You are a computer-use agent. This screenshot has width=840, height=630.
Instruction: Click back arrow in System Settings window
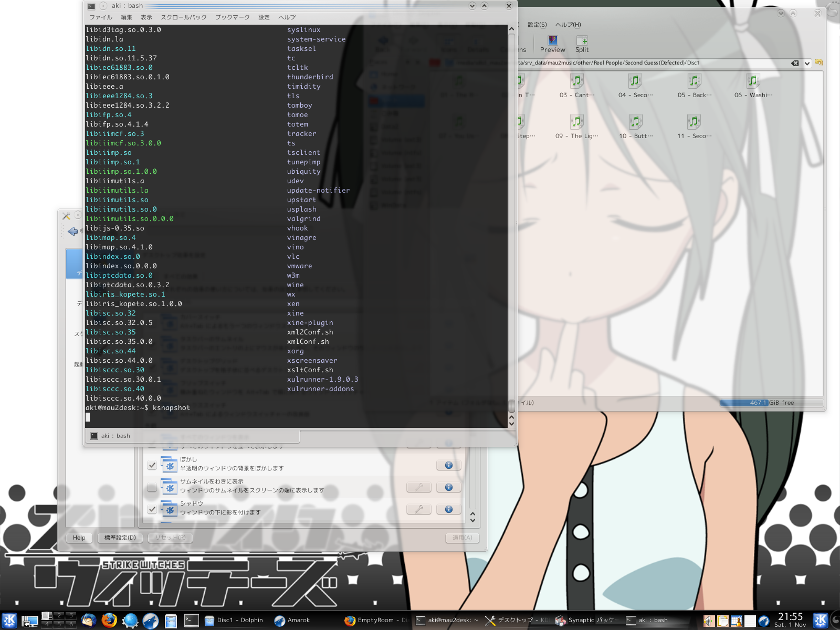pyautogui.click(x=73, y=231)
